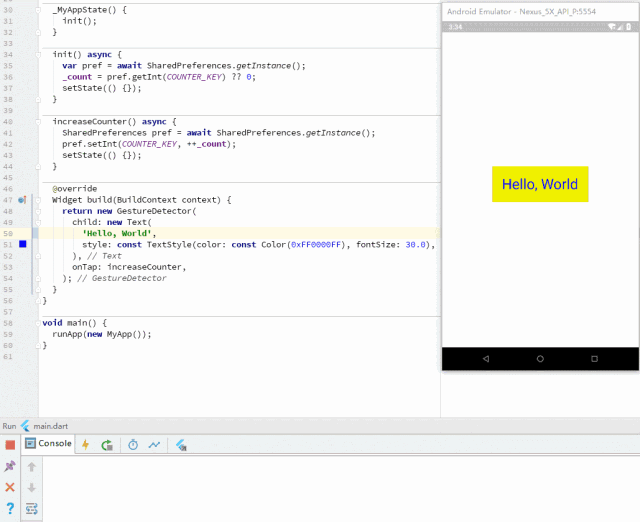Click the Flutter Hot Reload lightning icon
Image resolution: width=640 pixels, height=522 pixels.
tap(85, 444)
